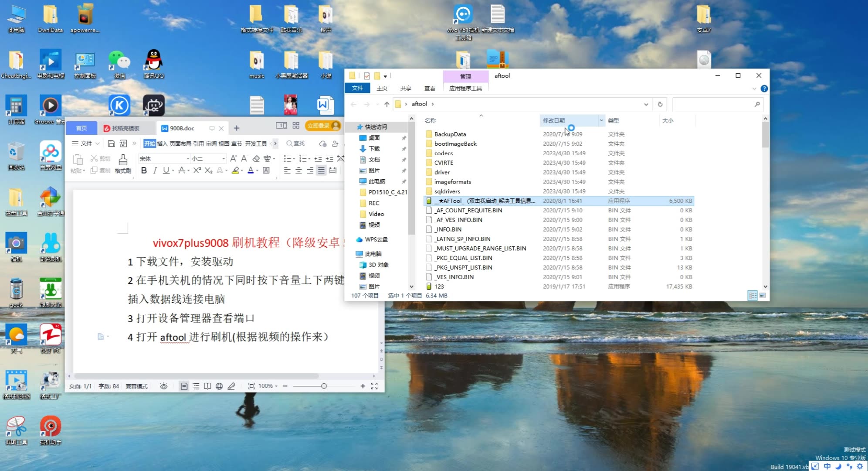Click eye protection mode icon in status bar
Screen dimensions: 868x471
tap(164, 386)
